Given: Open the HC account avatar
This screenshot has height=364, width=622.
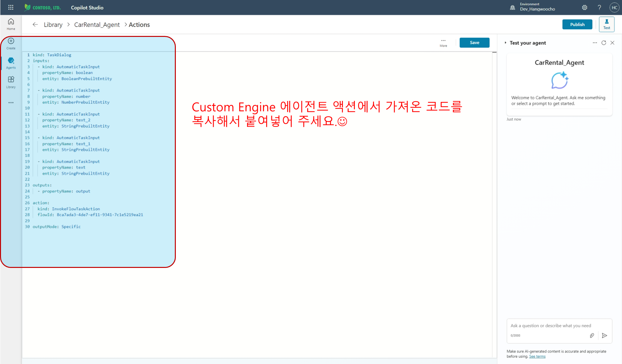Looking at the screenshot, I should pos(614,7).
